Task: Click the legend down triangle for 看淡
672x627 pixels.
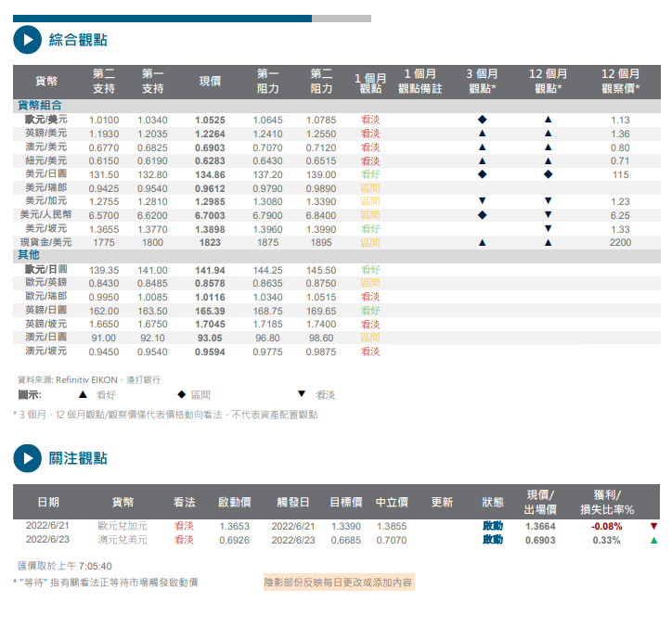Action: (x=301, y=394)
